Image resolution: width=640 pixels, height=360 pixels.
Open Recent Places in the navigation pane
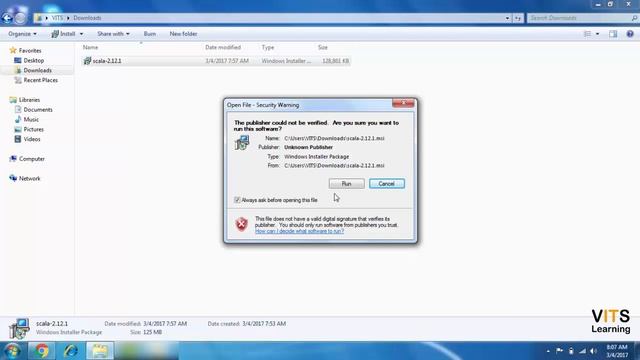tap(40, 80)
